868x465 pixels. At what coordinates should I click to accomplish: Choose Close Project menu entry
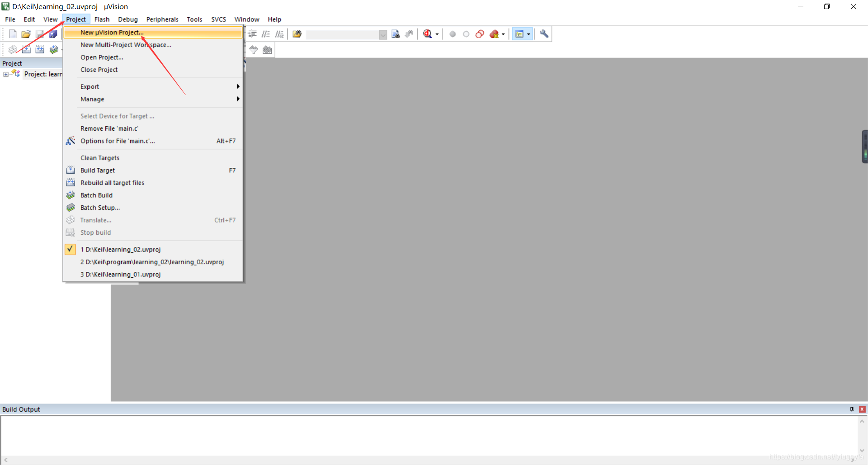153,70
